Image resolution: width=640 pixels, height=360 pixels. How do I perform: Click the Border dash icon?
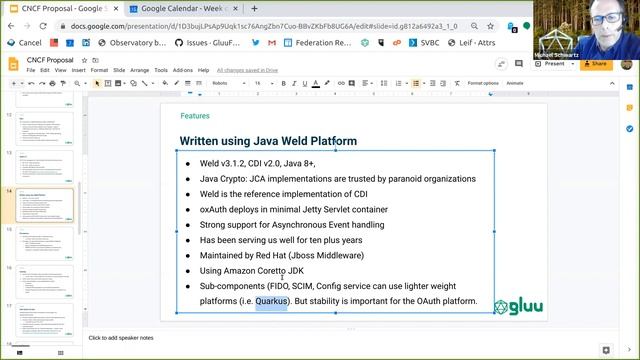point(199,83)
